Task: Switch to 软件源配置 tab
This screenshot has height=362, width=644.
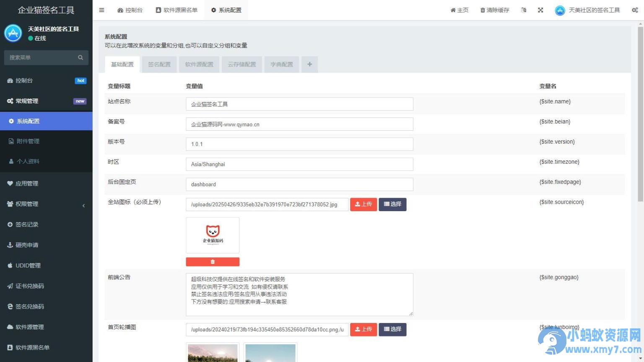Action: [x=199, y=65]
